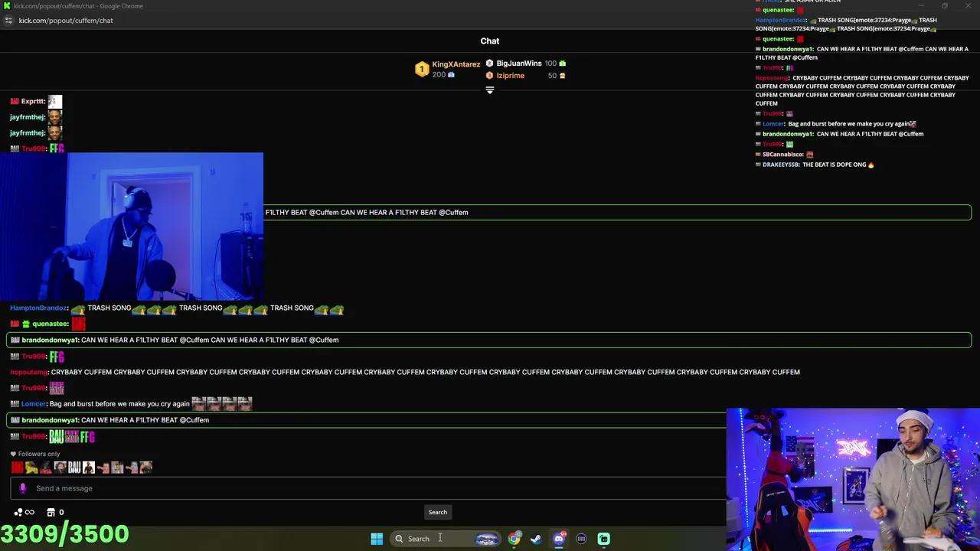Click the Windows Start button
Image resolution: width=980 pixels, height=551 pixels.
pos(377,539)
